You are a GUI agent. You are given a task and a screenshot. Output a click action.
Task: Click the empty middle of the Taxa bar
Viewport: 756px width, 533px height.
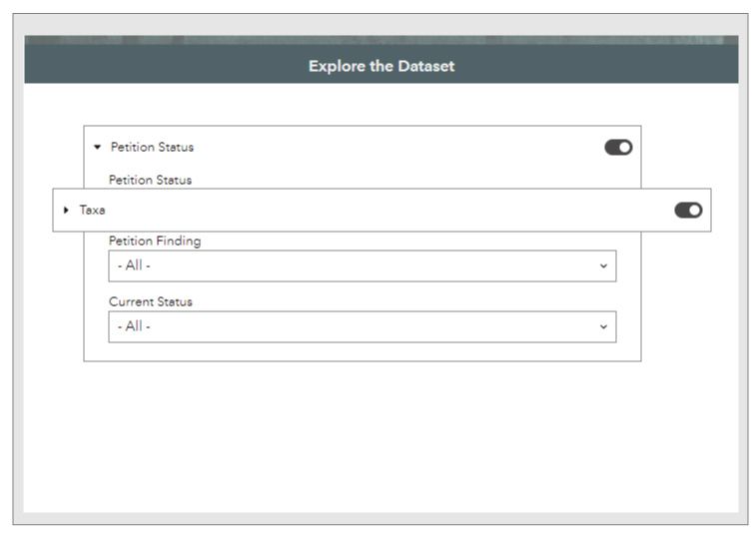click(379, 210)
